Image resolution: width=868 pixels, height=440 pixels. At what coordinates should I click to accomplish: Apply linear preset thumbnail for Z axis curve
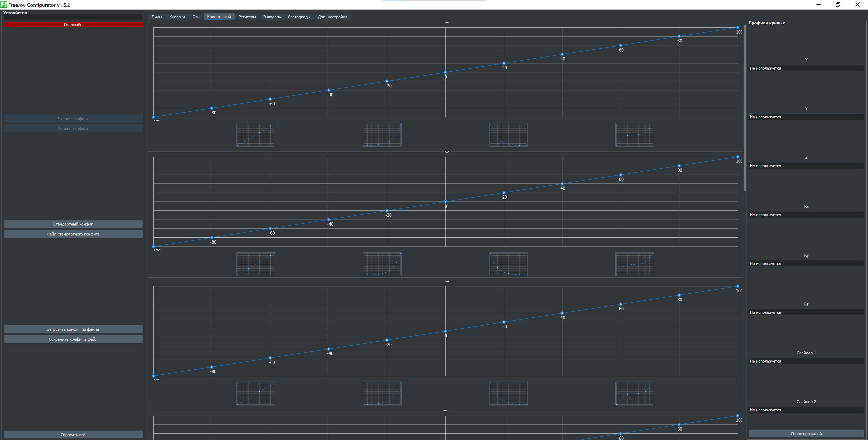[256, 394]
